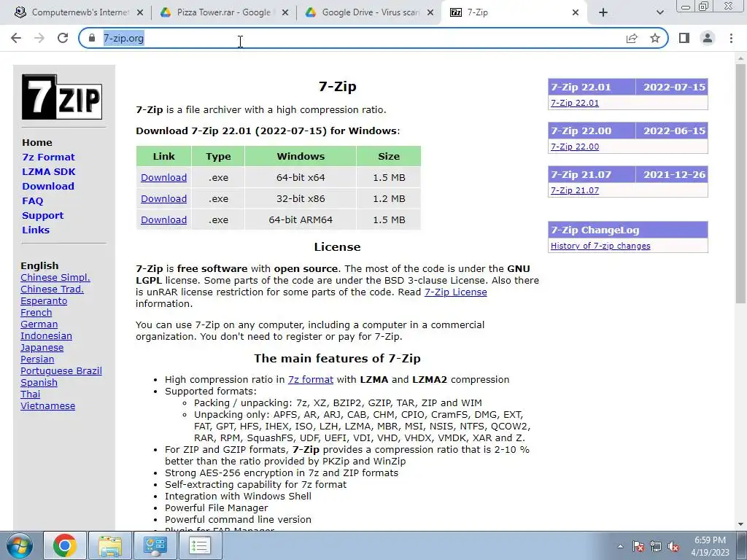Open Chrome three-dot menu
Viewport: 747px width, 560px height.
coord(731,38)
